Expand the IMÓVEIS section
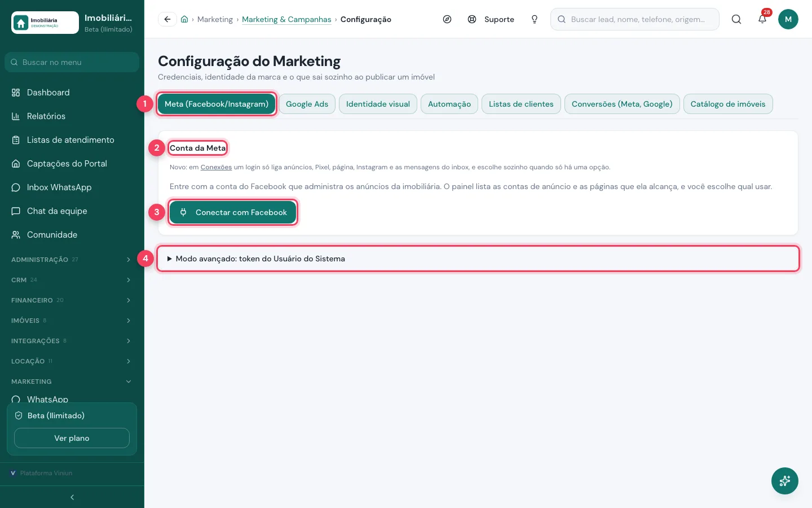 pos(72,321)
